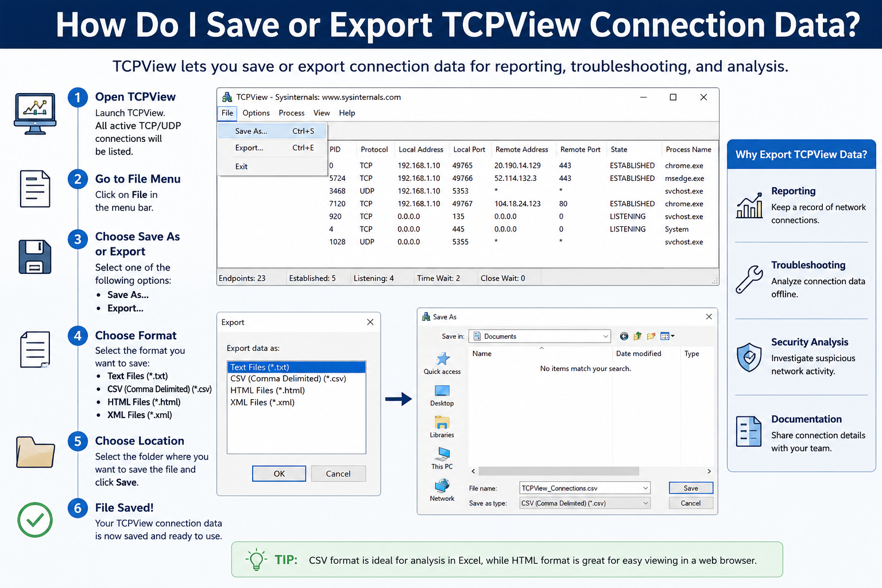Image resolution: width=882 pixels, height=588 pixels.
Task: Click Endpoints: 23 in status bar
Action: tap(242, 278)
